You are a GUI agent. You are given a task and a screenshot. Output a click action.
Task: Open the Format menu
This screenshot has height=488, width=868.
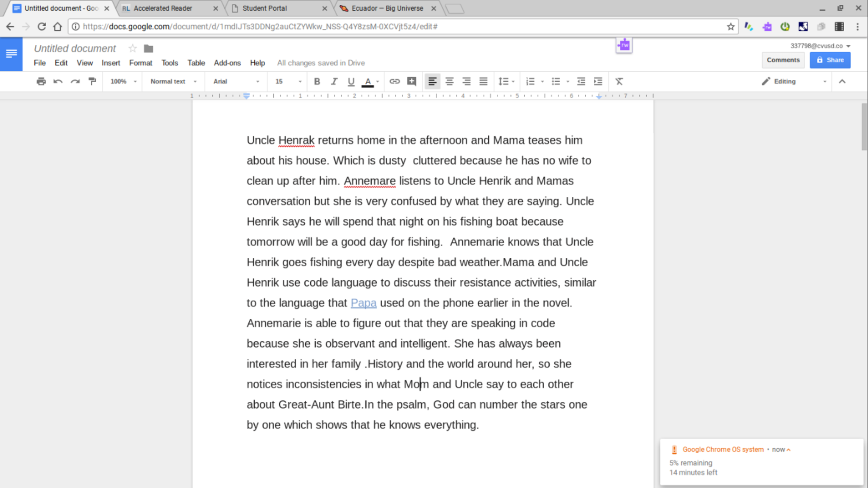coord(140,63)
